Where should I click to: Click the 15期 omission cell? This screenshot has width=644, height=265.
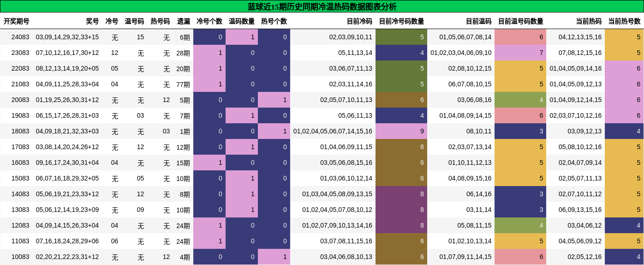click(183, 163)
